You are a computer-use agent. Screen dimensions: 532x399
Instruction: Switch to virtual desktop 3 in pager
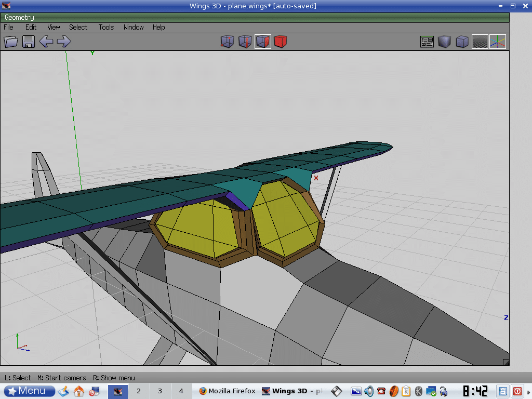160,391
